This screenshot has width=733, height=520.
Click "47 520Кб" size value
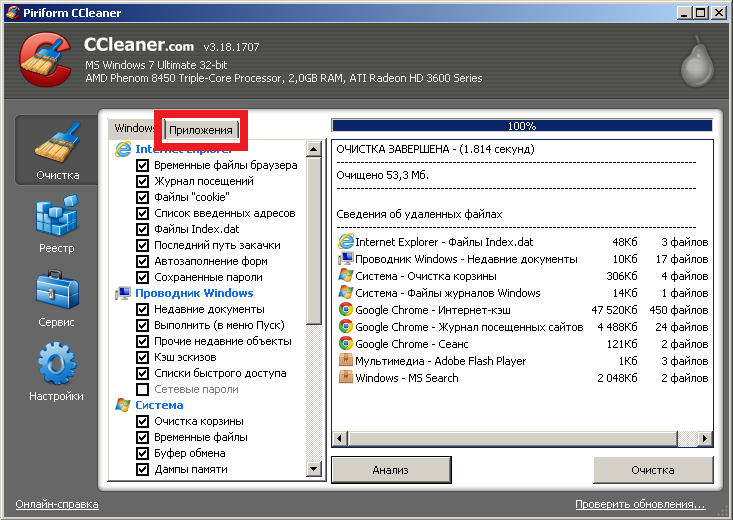coord(614,310)
